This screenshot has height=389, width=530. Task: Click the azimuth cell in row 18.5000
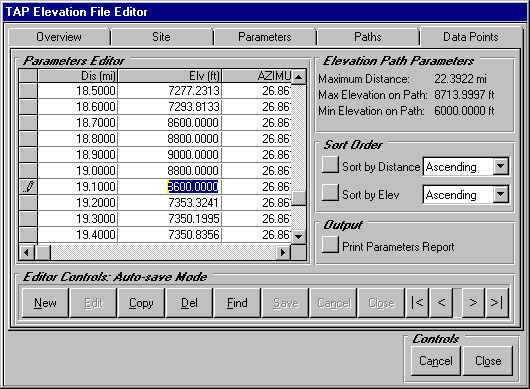[257, 91]
